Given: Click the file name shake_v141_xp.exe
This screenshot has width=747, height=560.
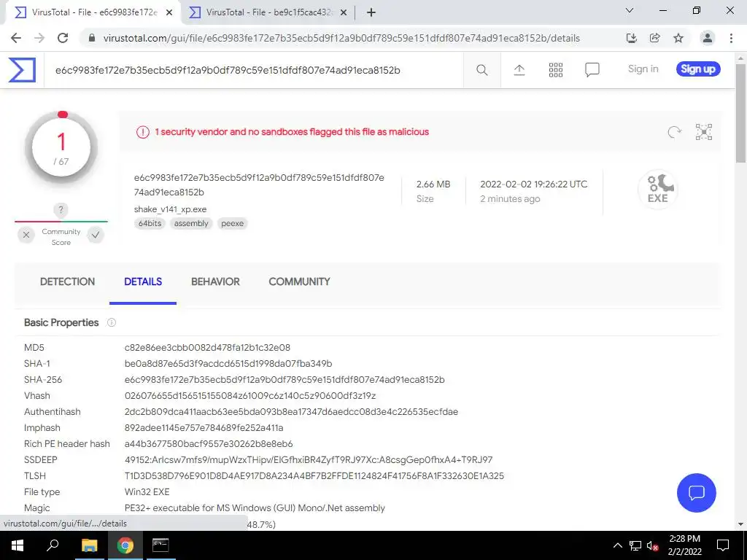Looking at the screenshot, I should click(170, 209).
